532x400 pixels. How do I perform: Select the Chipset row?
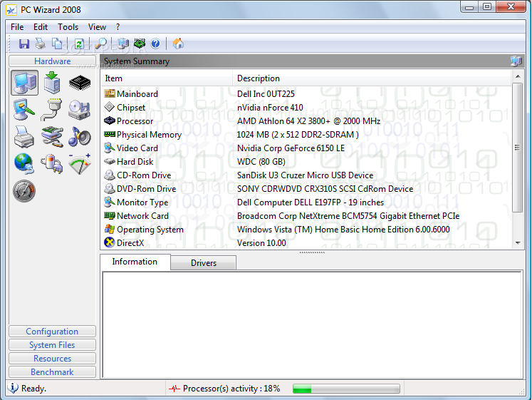point(306,108)
